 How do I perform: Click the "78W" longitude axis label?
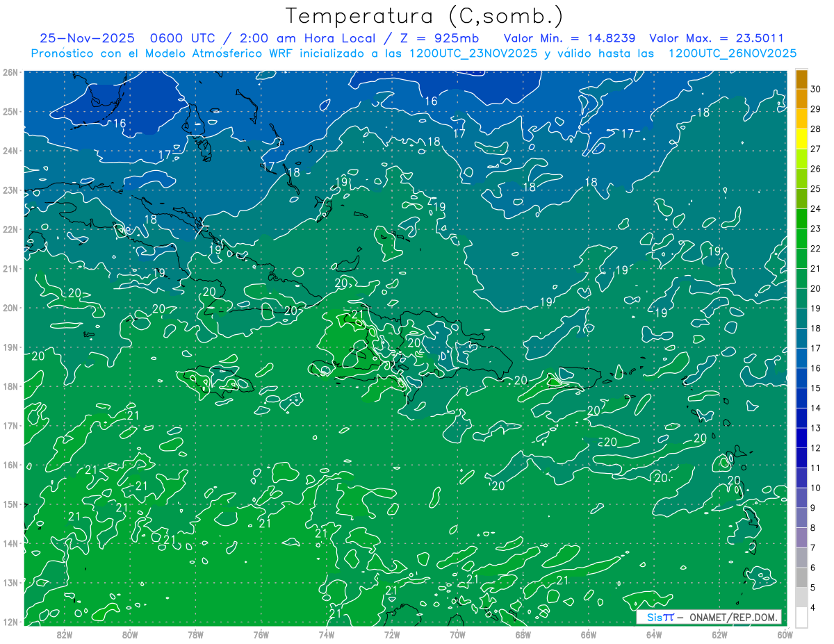(195, 634)
